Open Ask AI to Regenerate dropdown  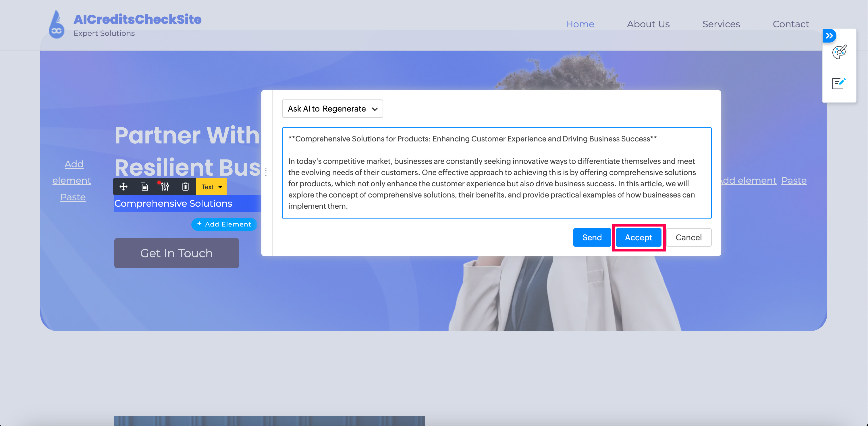point(332,109)
